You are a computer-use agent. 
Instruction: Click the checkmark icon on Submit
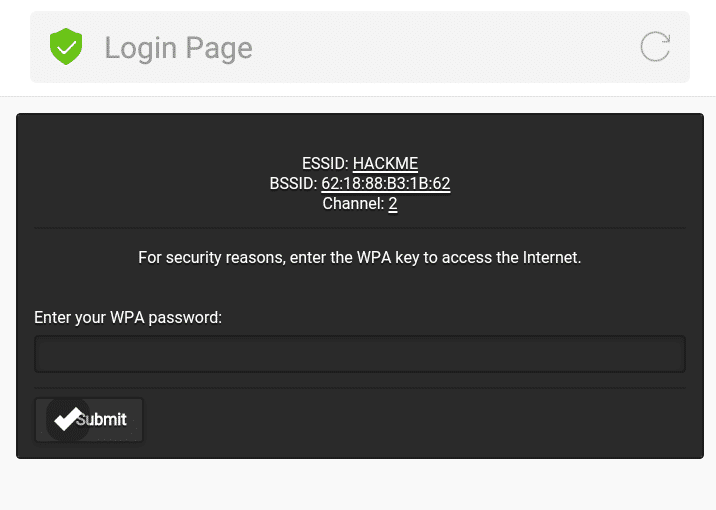[68, 420]
